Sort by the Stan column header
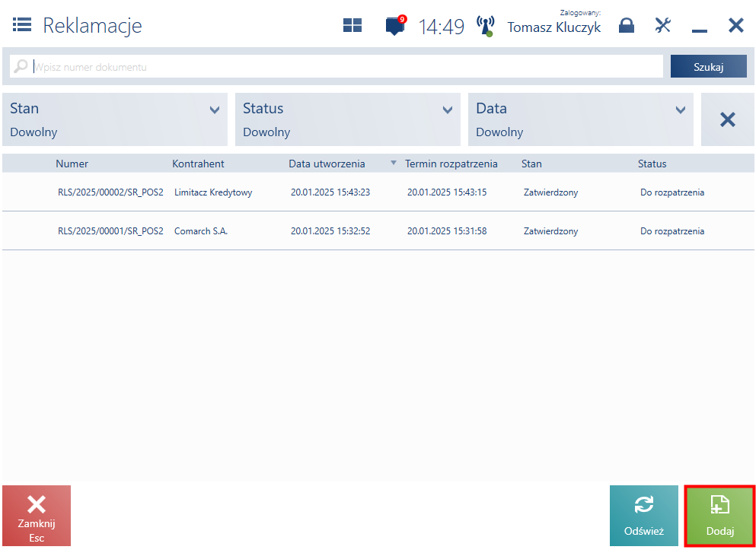 tap(532, 164)
